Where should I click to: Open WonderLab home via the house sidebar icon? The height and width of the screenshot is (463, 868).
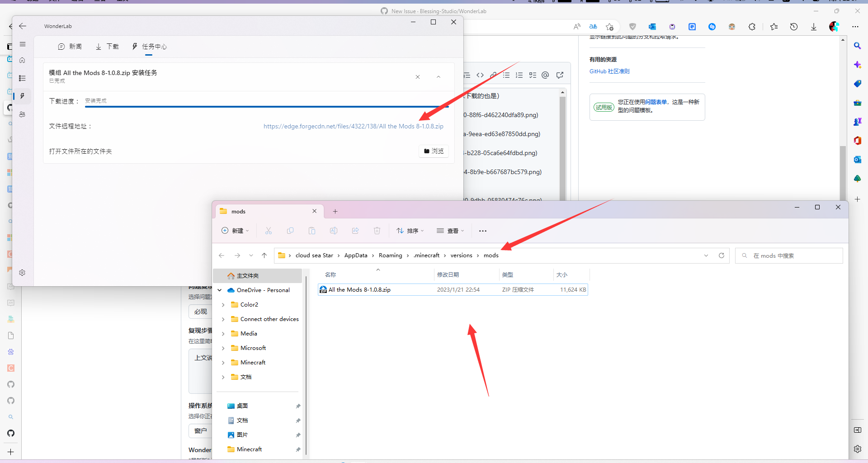[22, 60]
